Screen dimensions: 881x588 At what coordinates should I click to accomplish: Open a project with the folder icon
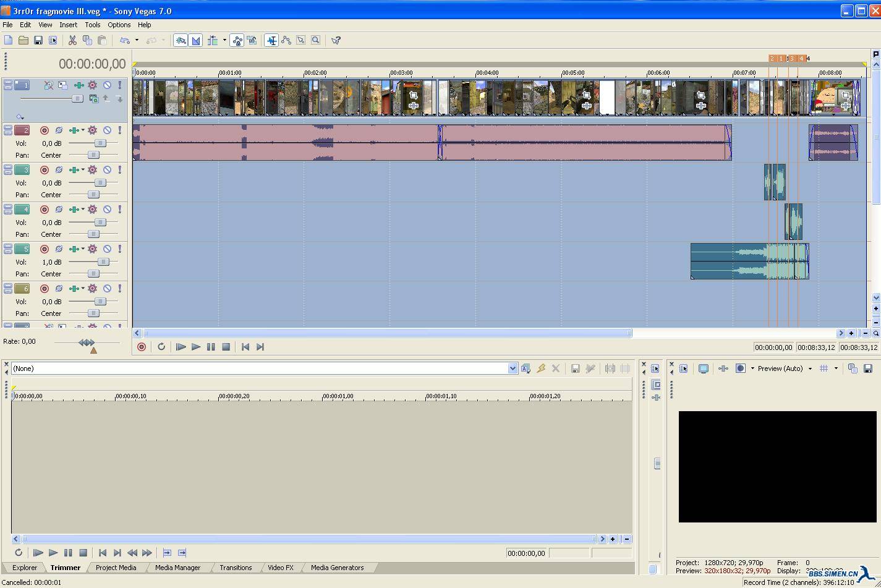(23, 40)
